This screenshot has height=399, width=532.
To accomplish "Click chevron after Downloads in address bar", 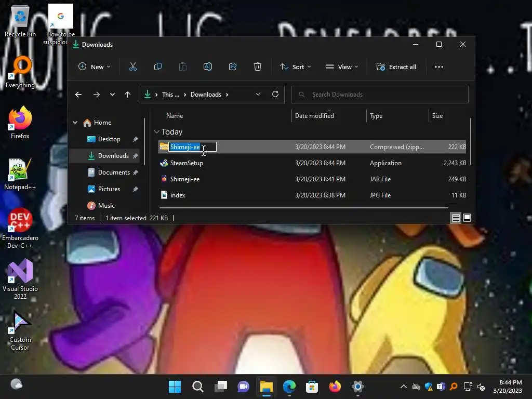I will click(227, 95).
